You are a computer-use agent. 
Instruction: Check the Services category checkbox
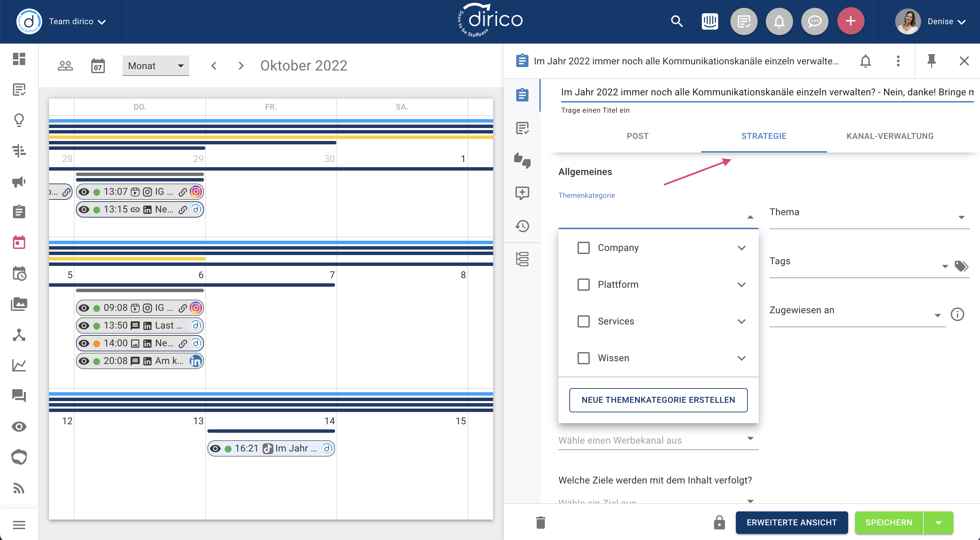(583, 321)
